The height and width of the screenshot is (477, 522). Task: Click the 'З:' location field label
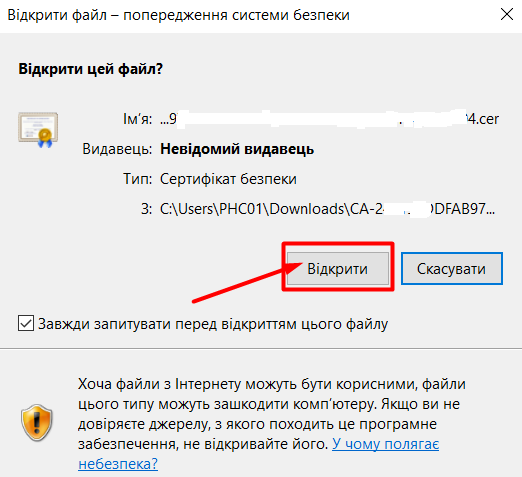(x=146, y=209)
